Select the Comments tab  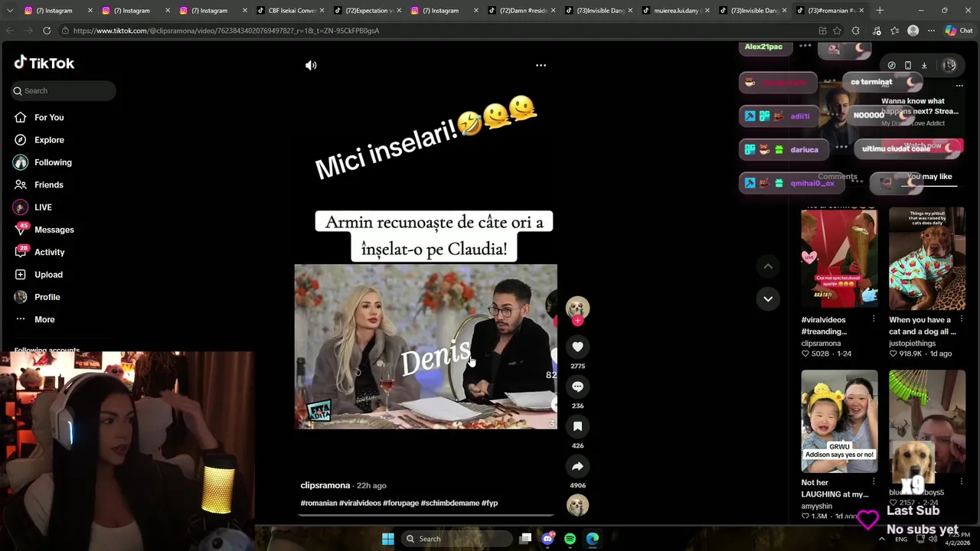coord(838,177)
